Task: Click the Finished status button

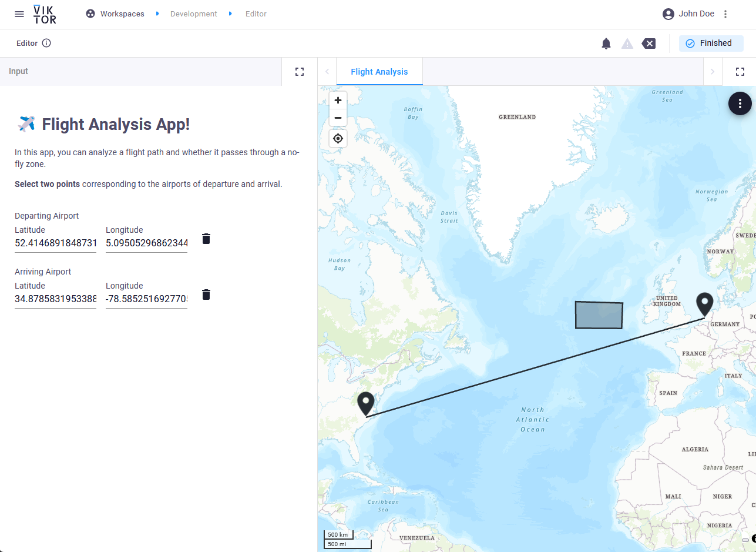Action: 711,44
